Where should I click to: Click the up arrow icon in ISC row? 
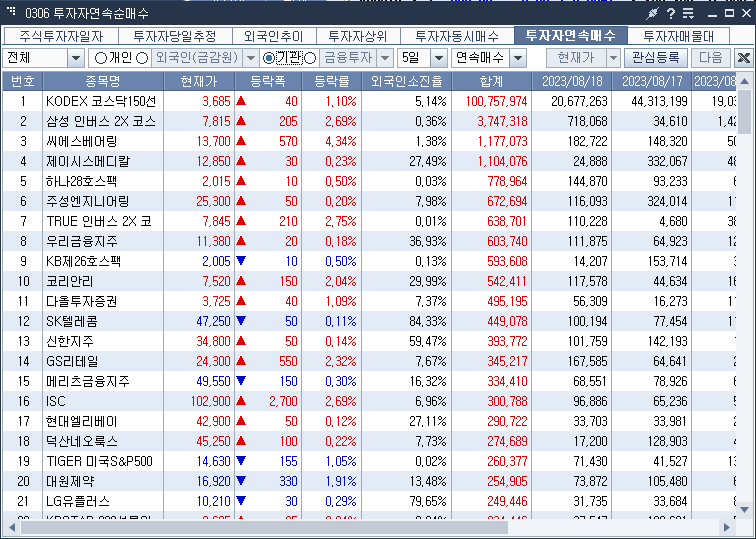(242, 401)
